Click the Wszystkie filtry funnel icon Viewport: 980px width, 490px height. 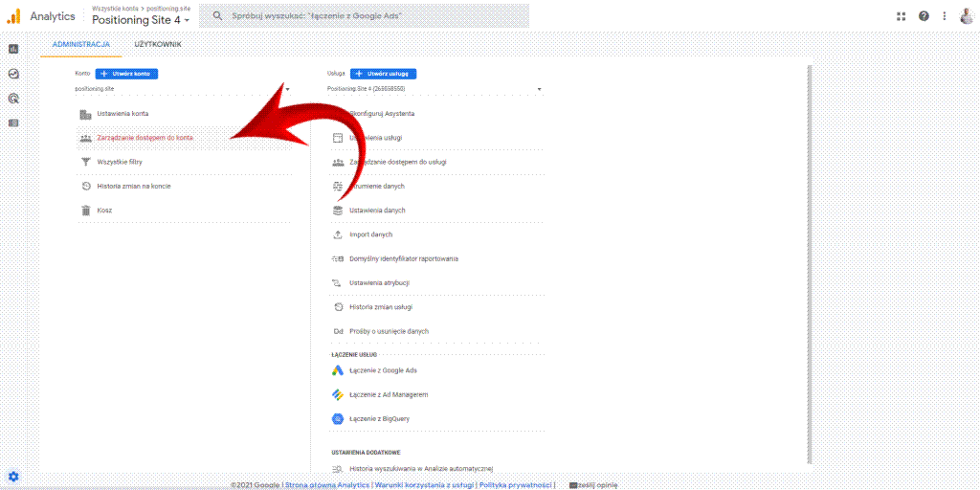pyautogui.click(x=85, y=162)
